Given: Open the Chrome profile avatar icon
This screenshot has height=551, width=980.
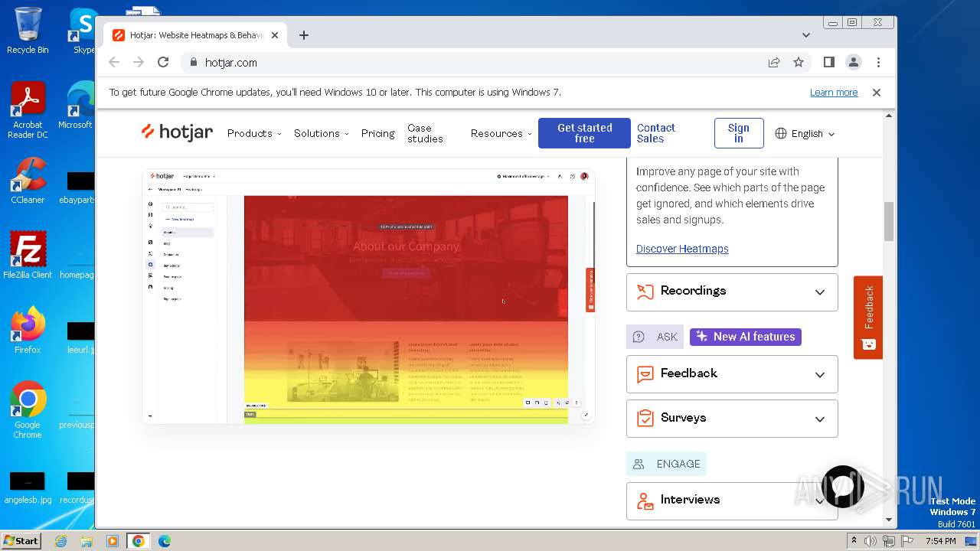Looking at the screenshot, I should point(854,62).
